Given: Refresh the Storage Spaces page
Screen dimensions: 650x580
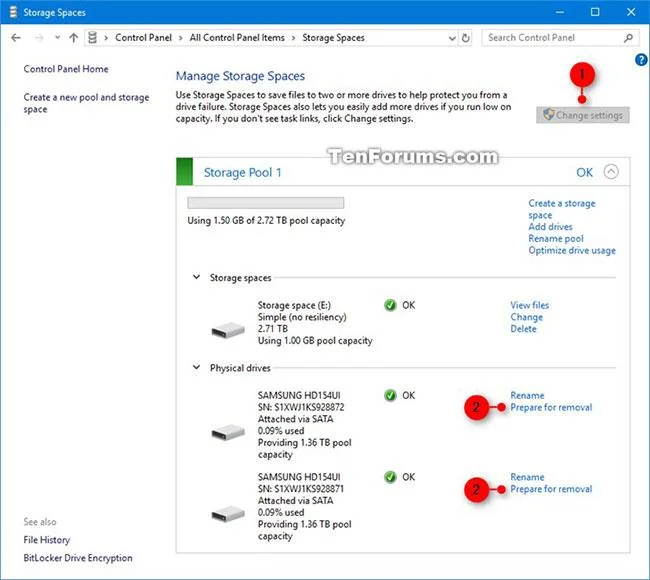Looking at the screenshot, I should click(x=466, y=38).
